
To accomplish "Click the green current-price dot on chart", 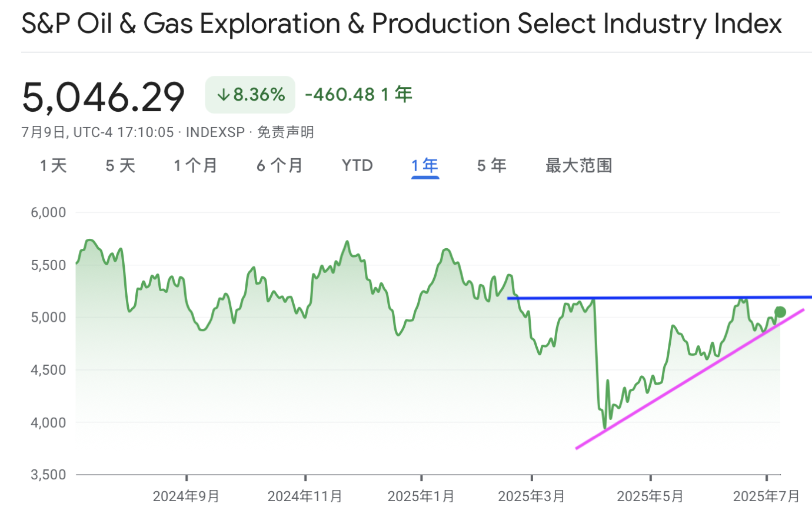I will 780,312.
